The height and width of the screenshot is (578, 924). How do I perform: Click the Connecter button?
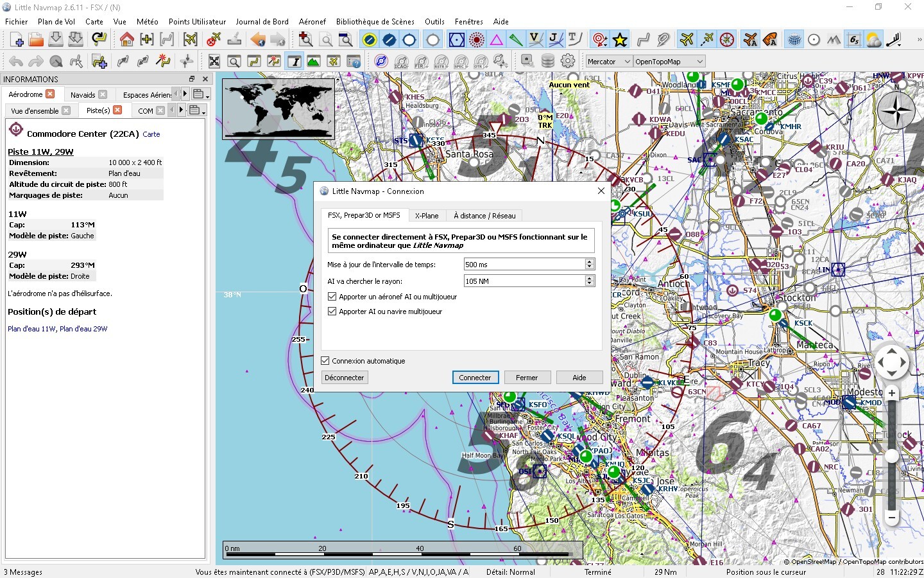click(x=475, y=378)
